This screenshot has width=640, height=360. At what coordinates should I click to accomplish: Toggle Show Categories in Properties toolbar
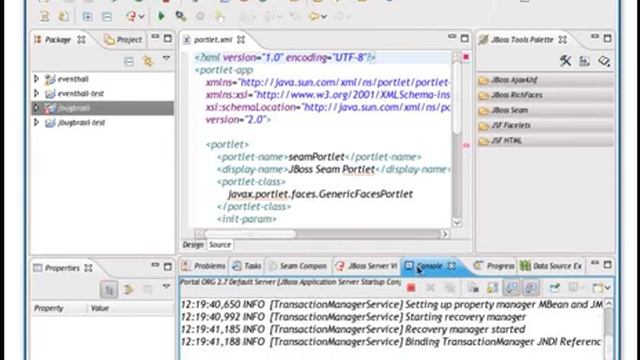(109, 289)
